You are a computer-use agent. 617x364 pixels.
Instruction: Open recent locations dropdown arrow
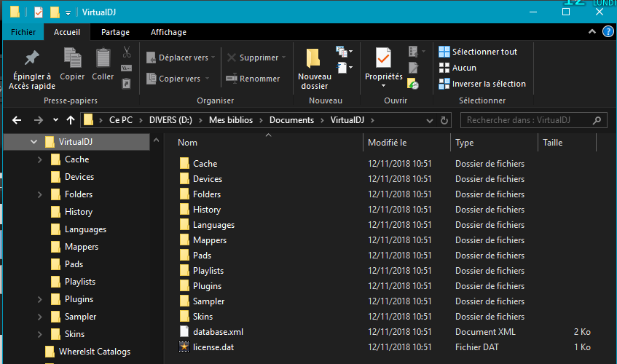[55, 120]
